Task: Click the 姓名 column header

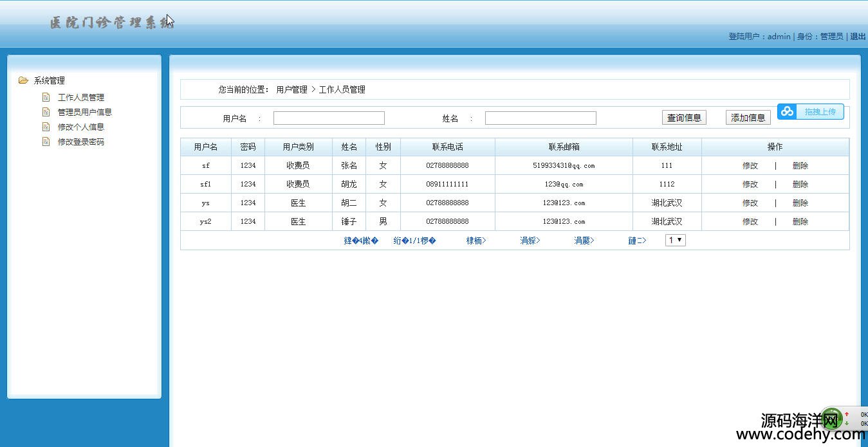Action: pos(349,147)
